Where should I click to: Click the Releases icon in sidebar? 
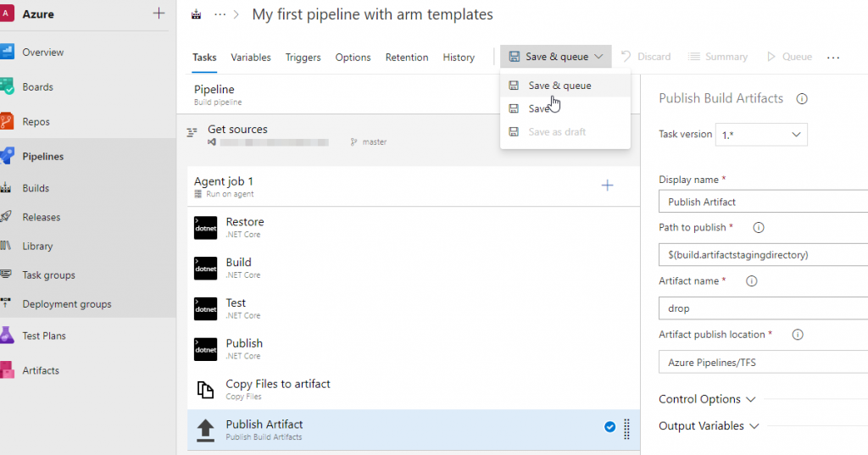coord(6,216)
